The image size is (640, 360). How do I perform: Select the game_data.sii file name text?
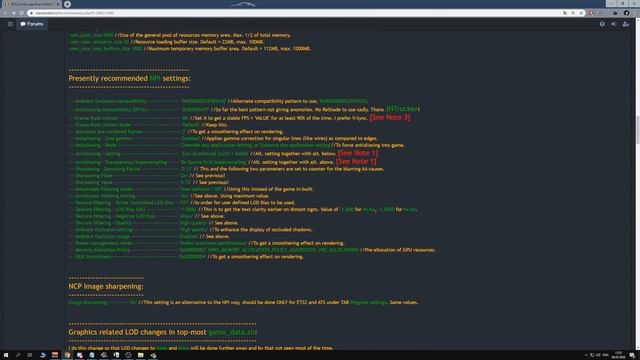231,332
